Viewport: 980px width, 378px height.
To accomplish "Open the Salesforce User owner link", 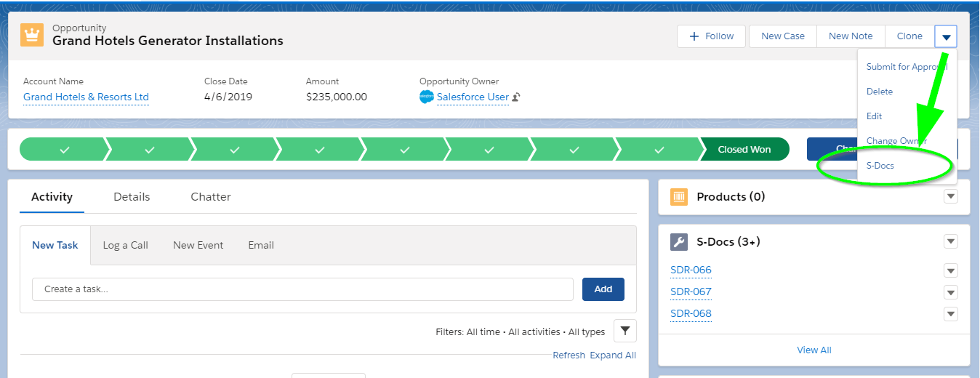I will (473, 97).
